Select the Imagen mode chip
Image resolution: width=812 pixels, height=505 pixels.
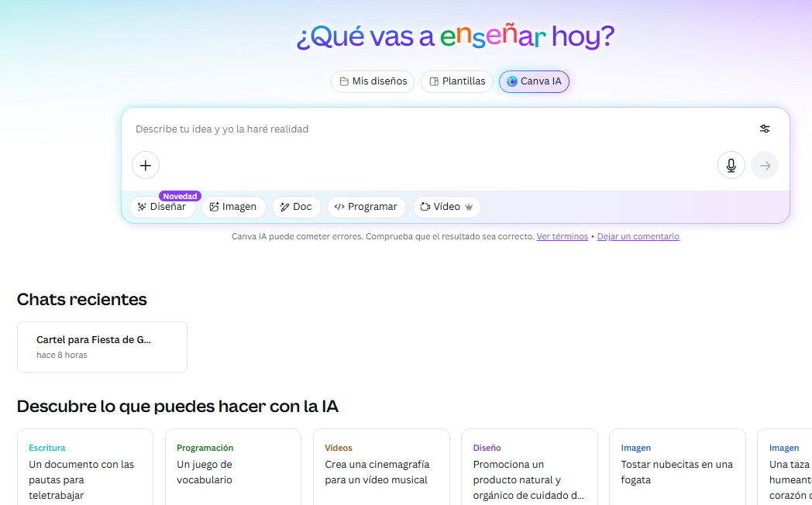(233, 207)
